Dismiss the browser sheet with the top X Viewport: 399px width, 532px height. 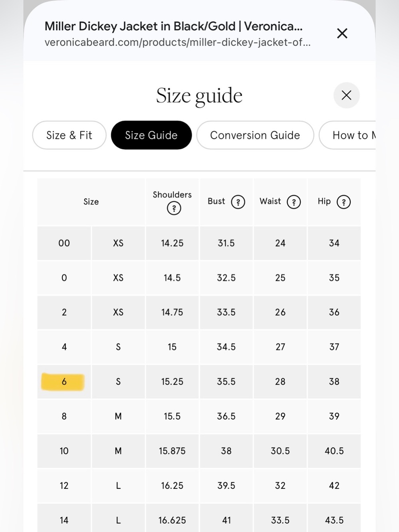coord(342,34)
